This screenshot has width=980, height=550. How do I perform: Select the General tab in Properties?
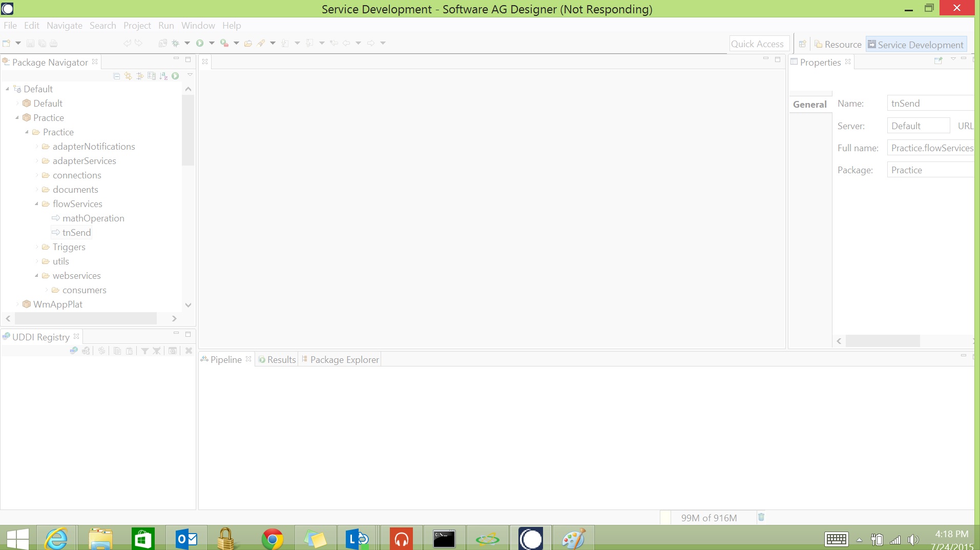click(x=809, y=104)
